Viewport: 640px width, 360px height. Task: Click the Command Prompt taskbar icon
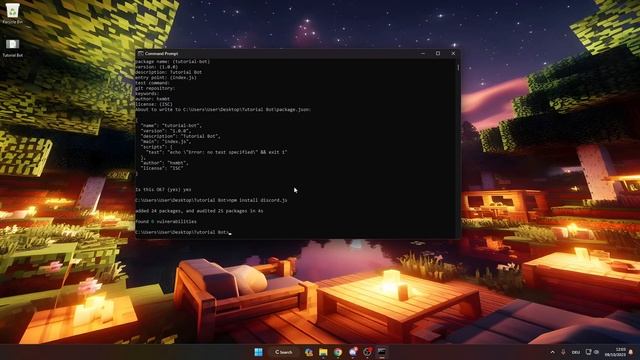382,352
